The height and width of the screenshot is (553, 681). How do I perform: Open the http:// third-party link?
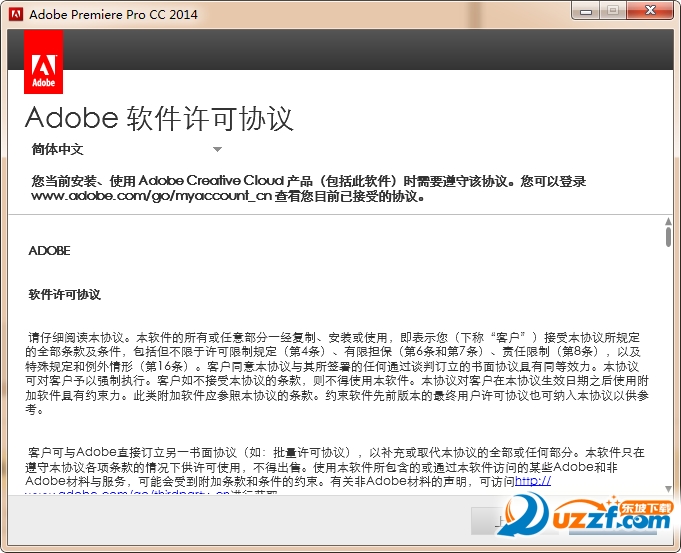533,481
